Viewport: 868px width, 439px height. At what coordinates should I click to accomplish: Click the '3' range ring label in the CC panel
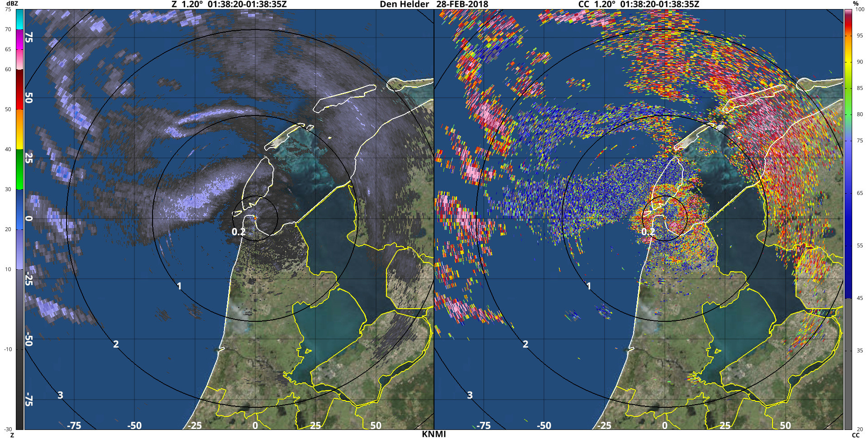(470, 395)
